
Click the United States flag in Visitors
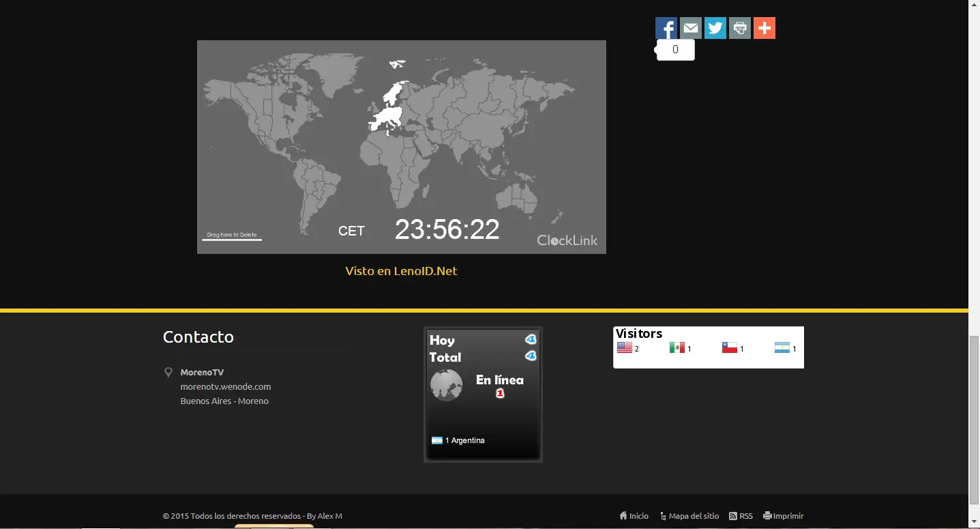point(625,347)
